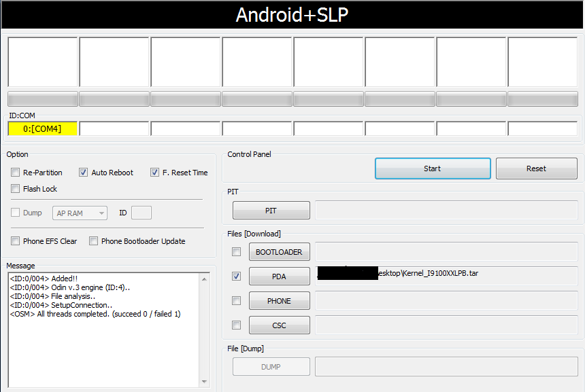Click the Reset button

(537, 168)
